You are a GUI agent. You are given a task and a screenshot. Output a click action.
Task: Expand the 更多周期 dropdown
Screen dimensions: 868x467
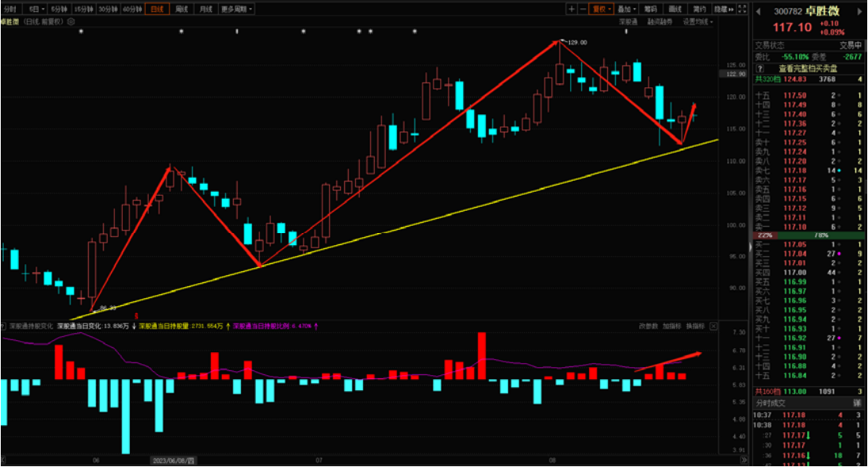(x=237, y=9)
